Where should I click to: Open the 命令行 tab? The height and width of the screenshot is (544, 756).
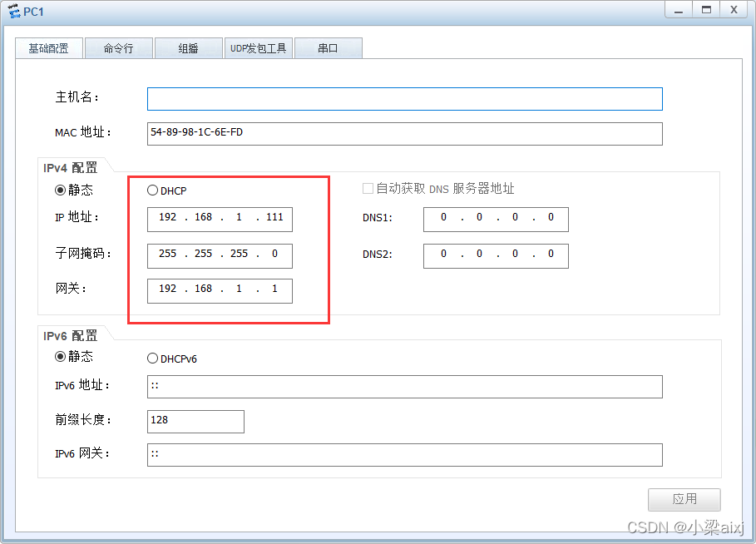coord(119,48)
